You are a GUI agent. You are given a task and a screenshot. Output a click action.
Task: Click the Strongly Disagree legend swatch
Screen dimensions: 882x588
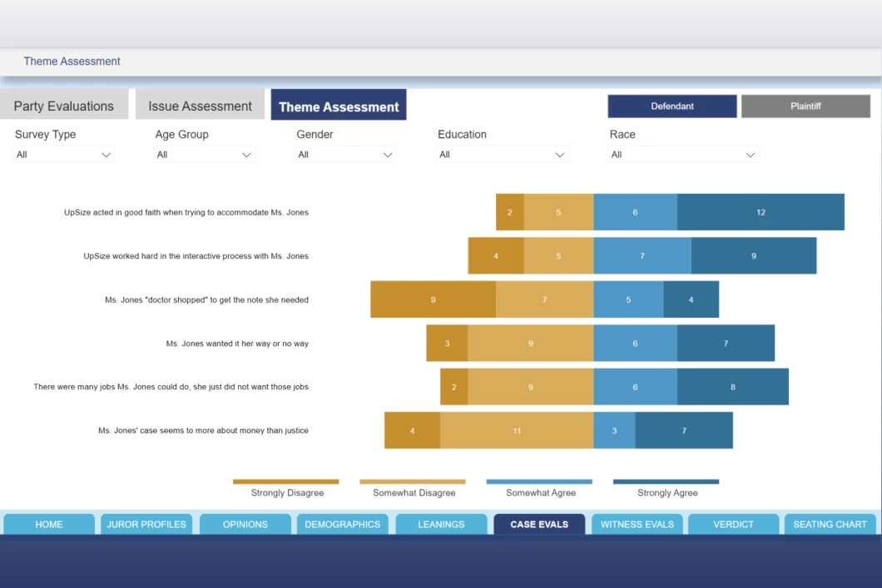(x=285, y=482)
